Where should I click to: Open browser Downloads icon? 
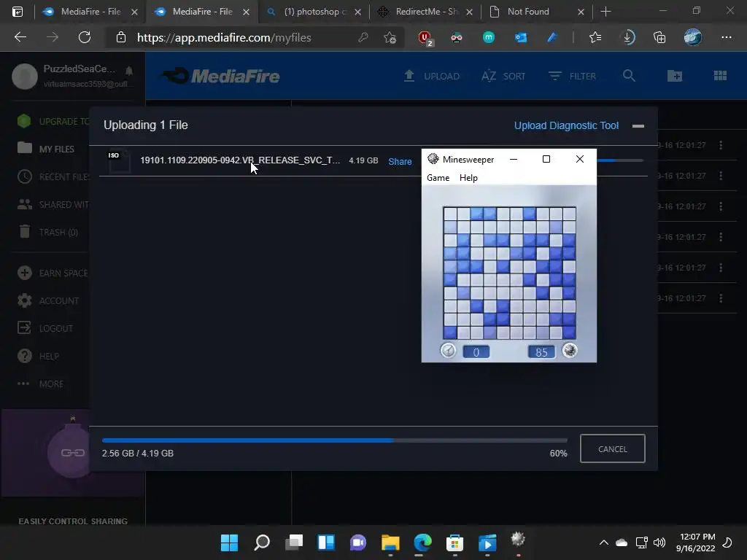click(628, 37)
